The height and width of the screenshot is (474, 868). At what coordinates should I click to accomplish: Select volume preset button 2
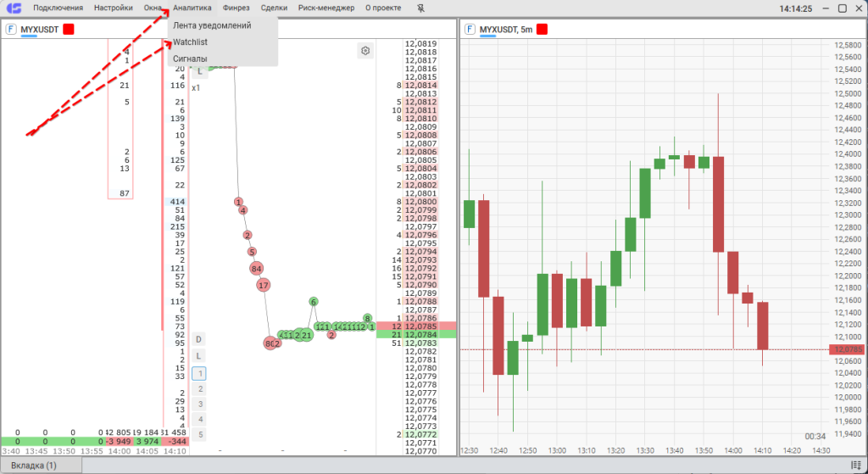tap(200, 389)
